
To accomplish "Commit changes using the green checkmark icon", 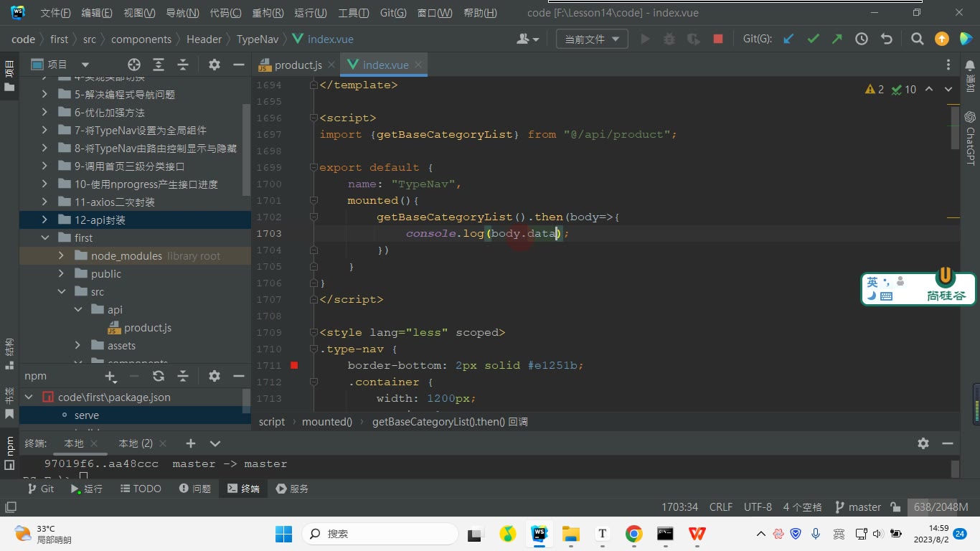I will pos(813,39).
